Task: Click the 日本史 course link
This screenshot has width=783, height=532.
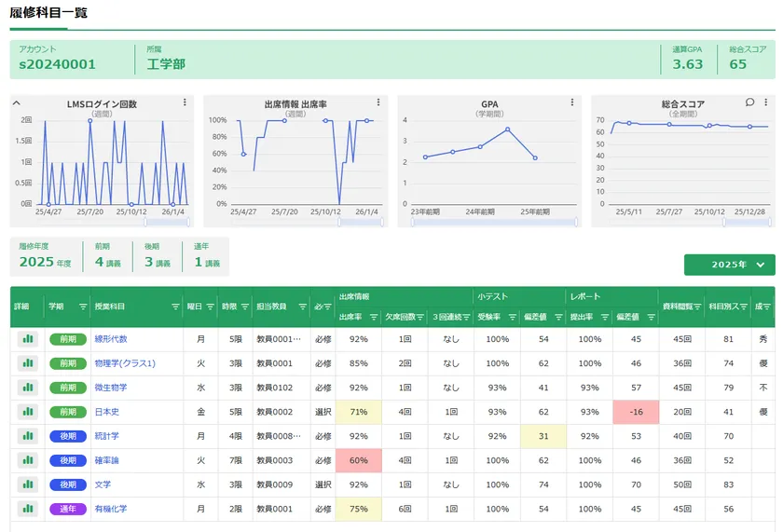Action: point(107,412)
